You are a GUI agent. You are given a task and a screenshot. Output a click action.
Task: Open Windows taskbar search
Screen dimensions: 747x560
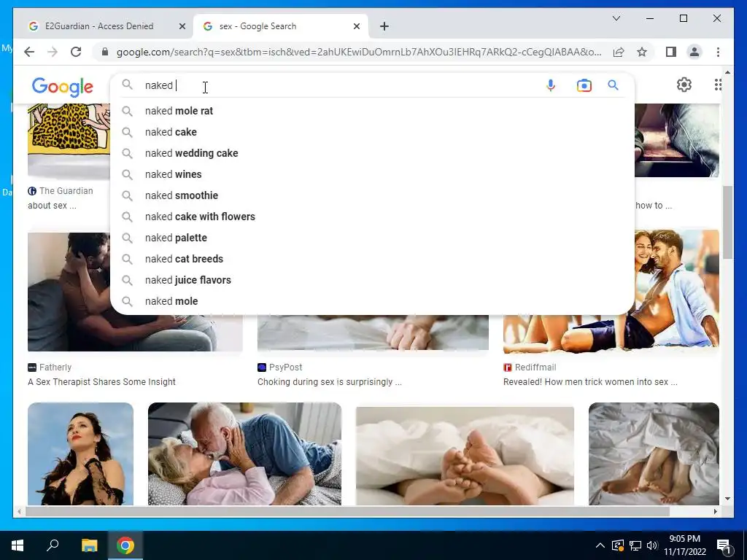(x=53, y=545)
